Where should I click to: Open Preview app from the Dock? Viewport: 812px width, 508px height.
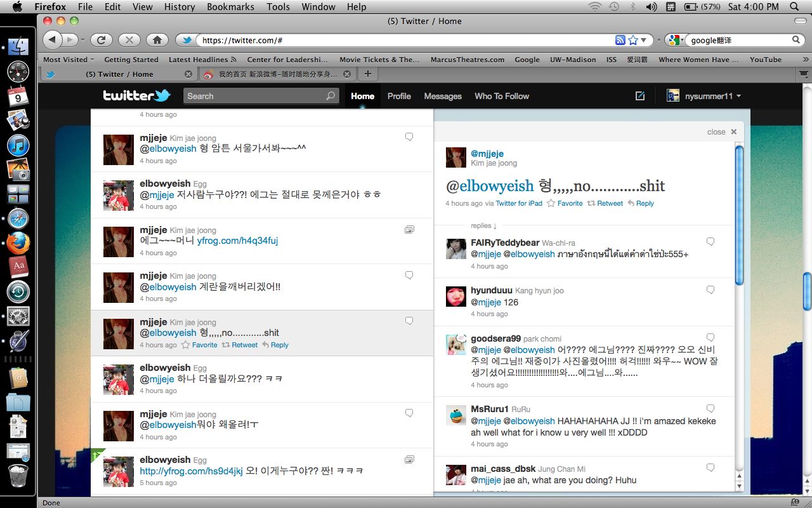(x=18, y=120)
